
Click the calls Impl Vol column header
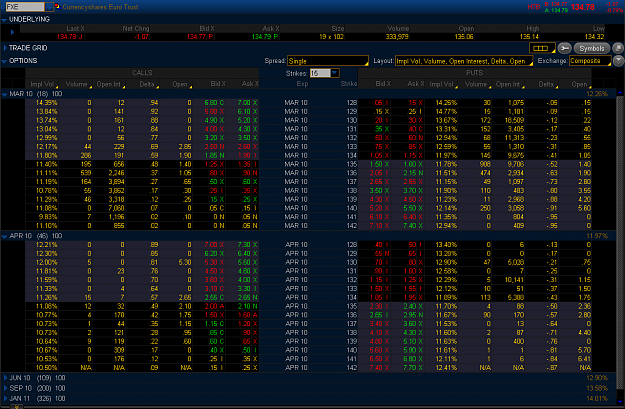click(42, 84)
